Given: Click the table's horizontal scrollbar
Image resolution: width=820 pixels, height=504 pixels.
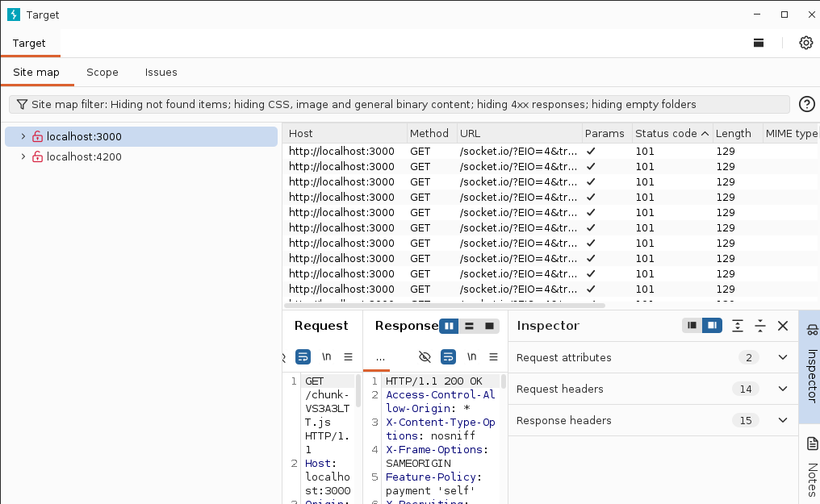Looking at the screenshot, I should tap(445, 306).
